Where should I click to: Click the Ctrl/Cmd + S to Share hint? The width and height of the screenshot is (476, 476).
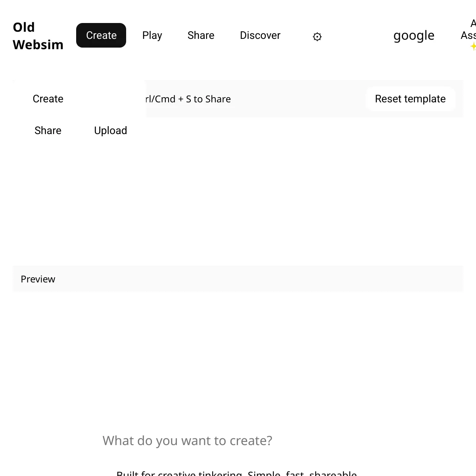(188, 99)
